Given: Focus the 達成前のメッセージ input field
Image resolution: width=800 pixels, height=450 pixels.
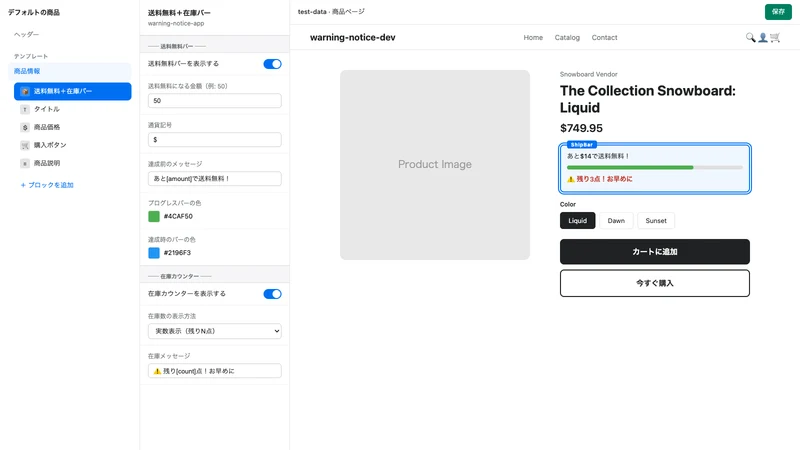Looking at the screenshot, I should (x=215, y=179).
